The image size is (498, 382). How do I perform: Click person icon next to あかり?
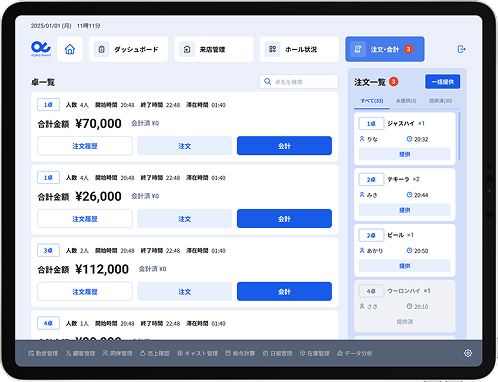(362, 250)
